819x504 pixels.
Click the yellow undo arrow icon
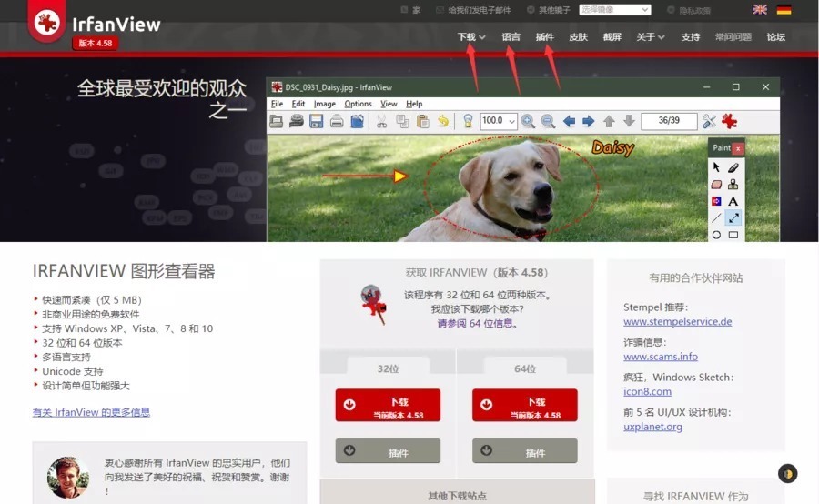click(x=443, y=121)
